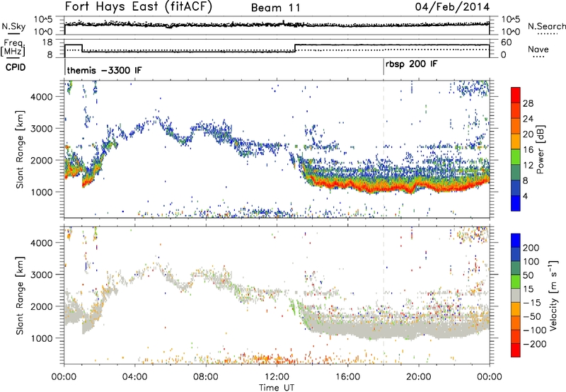The height and width of the screenshot is (392, 566).
Task: Click the date '04/Feb/2014'
Action: 452,6
